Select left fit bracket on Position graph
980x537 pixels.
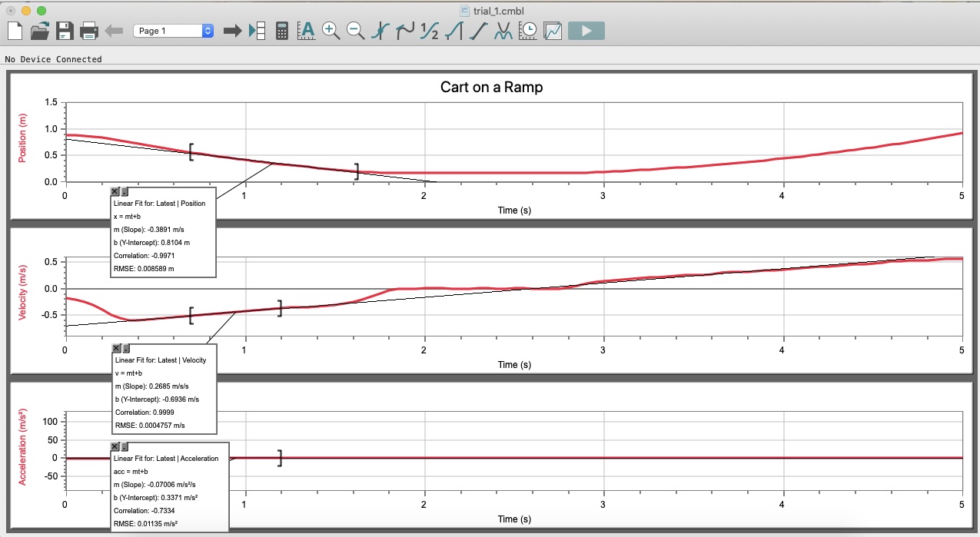[191, 151]
